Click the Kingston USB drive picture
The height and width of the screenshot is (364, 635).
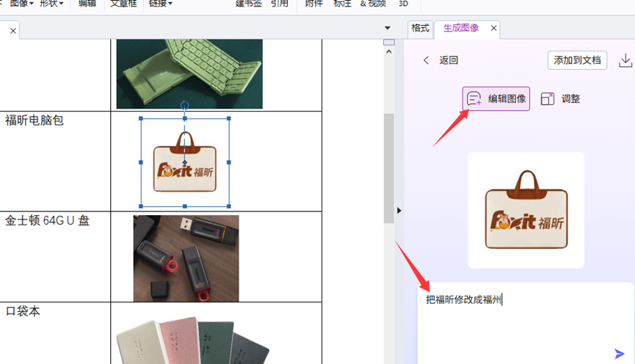click(186, 258)
